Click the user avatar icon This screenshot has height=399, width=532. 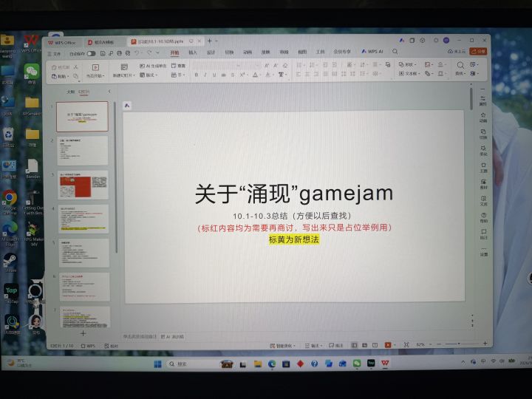coord(446,41)
